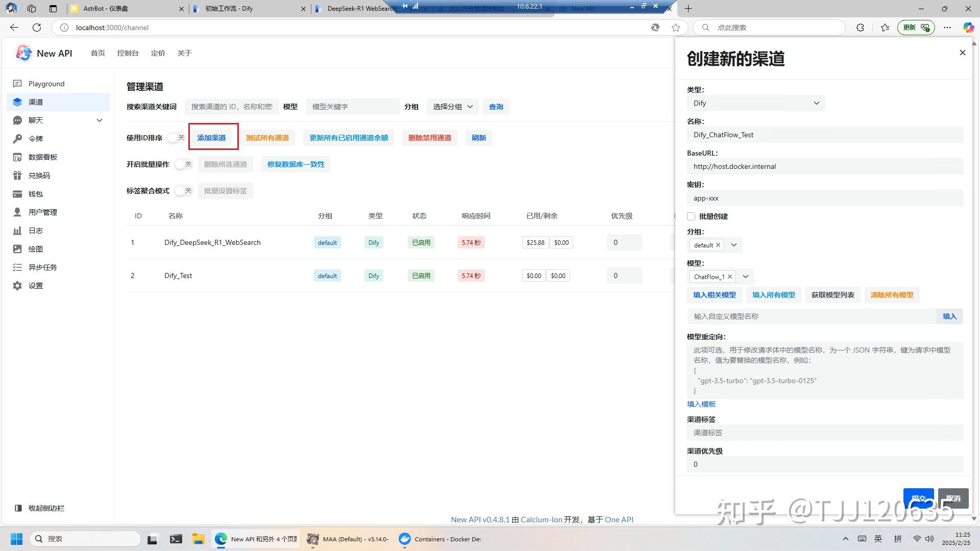Image resolution: width=980 pixels, height=551 pixels.
Task: Open 用户管理 user management icon
Action: (43, 212)
